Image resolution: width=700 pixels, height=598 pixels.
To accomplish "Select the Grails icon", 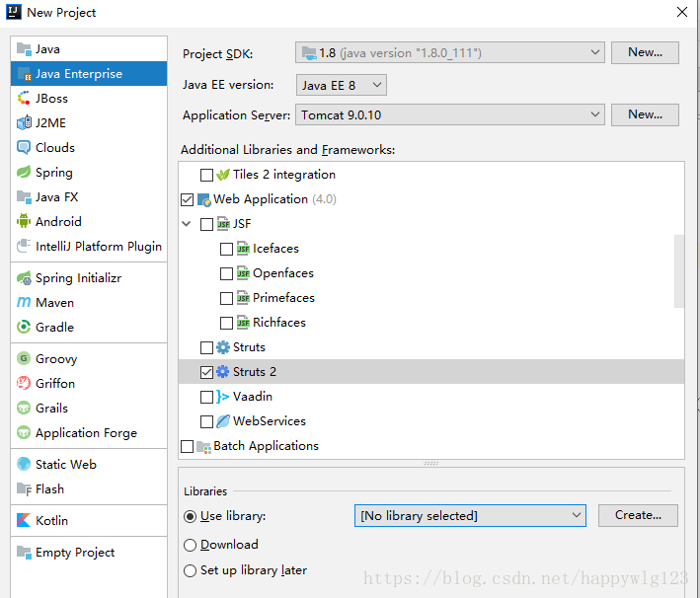I will (24, 408).
